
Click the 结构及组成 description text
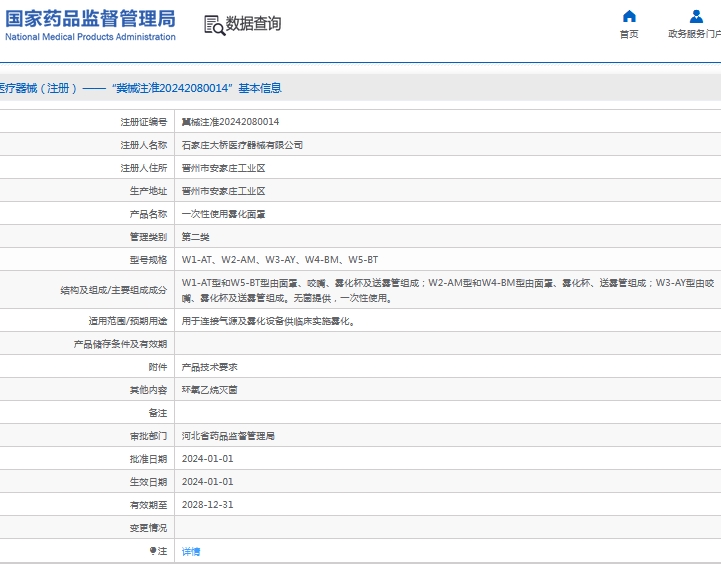click(x=448, y=290)
